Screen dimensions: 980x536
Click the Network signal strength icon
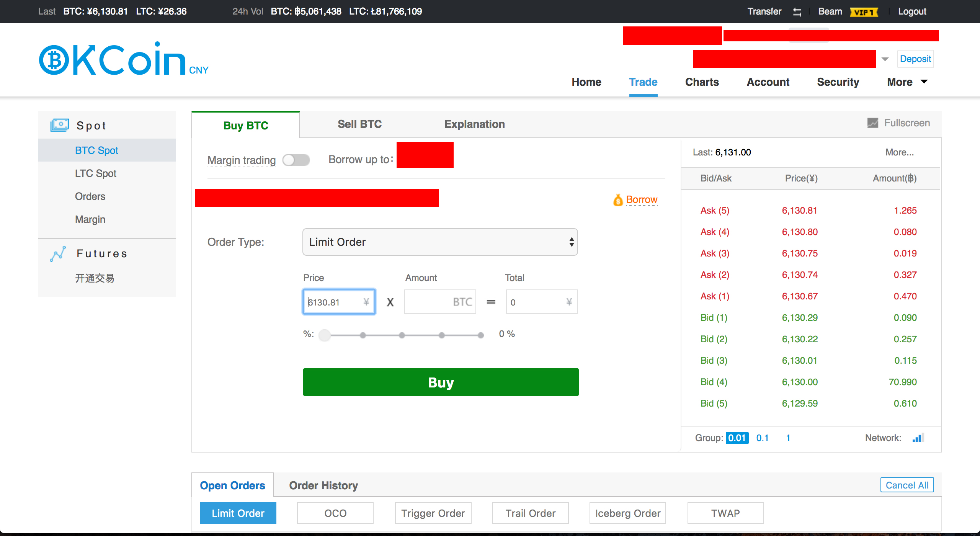[918, 438]
